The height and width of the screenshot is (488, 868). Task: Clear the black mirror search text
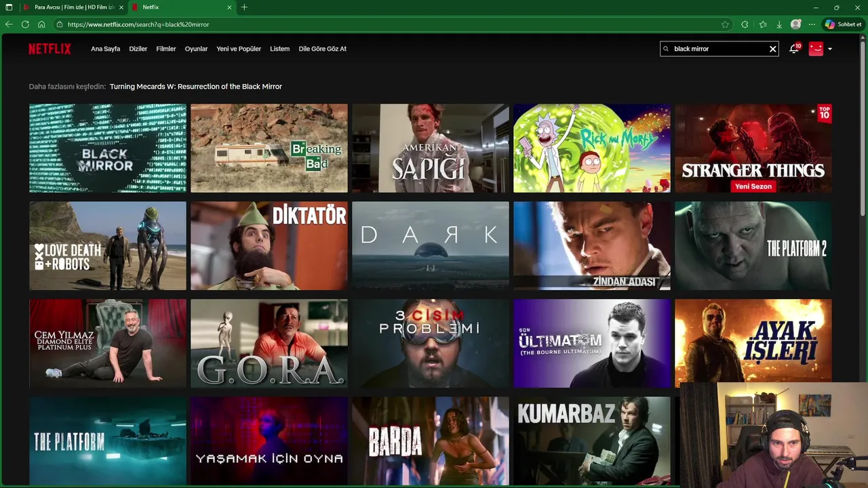[772, 49]
